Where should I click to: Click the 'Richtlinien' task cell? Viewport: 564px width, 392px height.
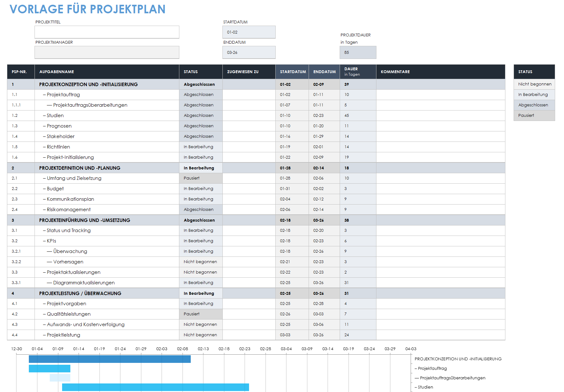107,147
